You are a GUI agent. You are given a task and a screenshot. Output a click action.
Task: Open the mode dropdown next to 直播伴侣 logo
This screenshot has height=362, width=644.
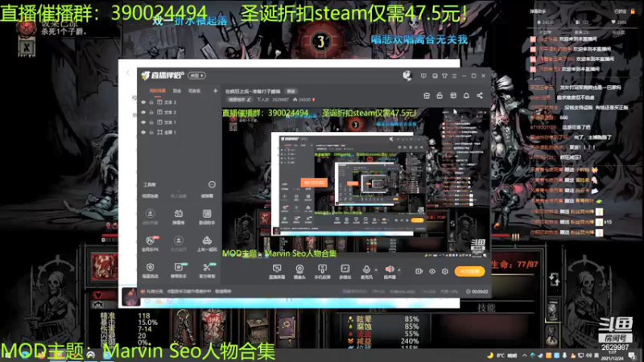(196, 76)
